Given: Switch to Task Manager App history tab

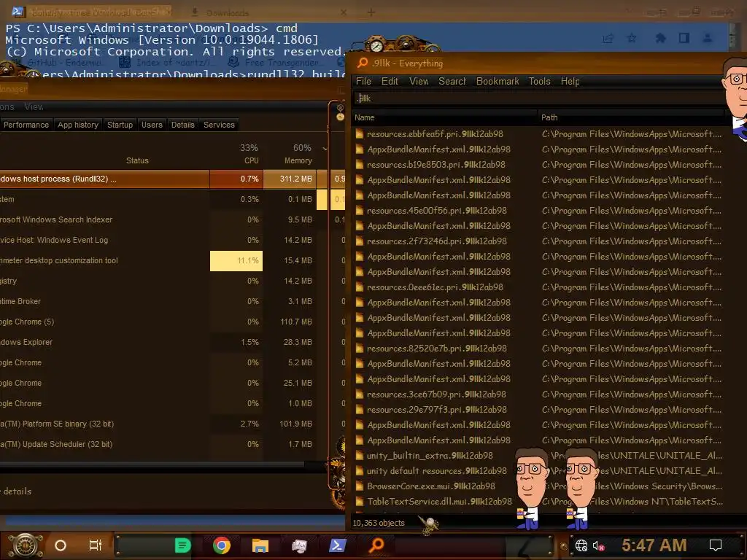Looking at the screenshot, I should pyautogui.click(x=78, y=125).
